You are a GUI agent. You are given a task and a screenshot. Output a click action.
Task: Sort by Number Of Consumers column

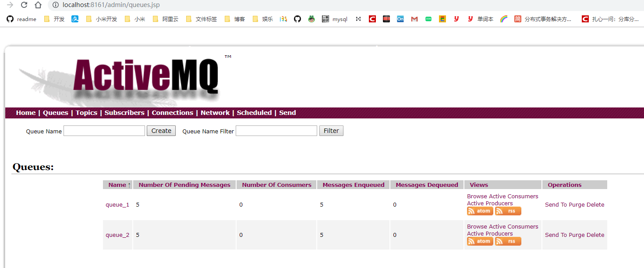277,185
